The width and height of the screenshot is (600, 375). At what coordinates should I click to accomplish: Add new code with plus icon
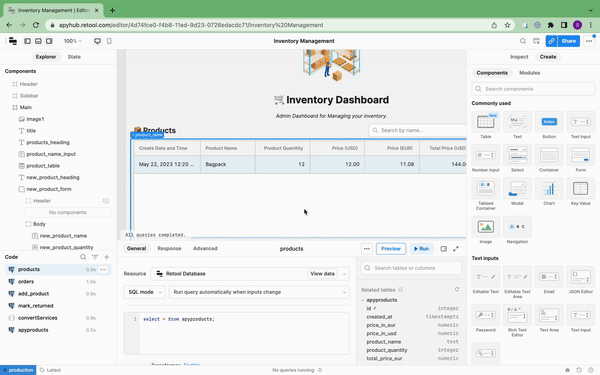click(x=106, y=257)
